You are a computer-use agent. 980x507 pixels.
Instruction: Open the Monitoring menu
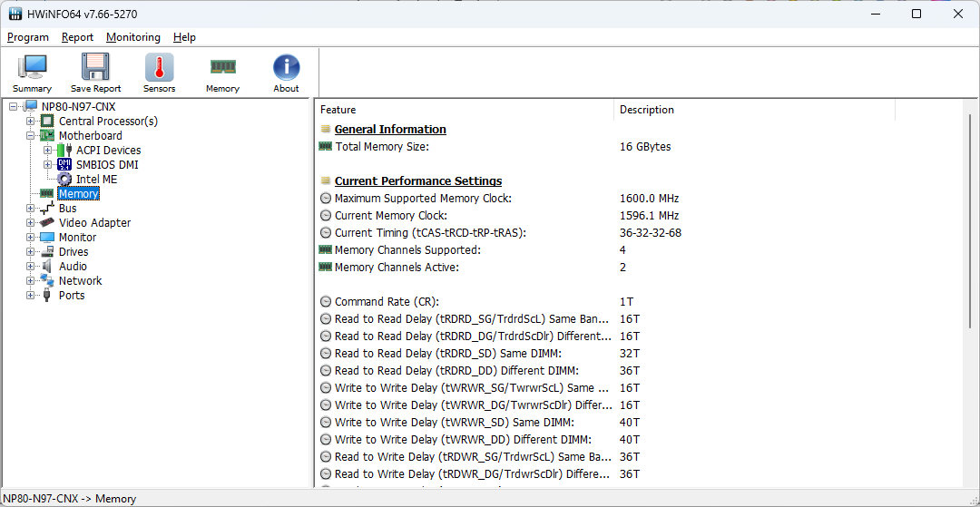point(133,37)
